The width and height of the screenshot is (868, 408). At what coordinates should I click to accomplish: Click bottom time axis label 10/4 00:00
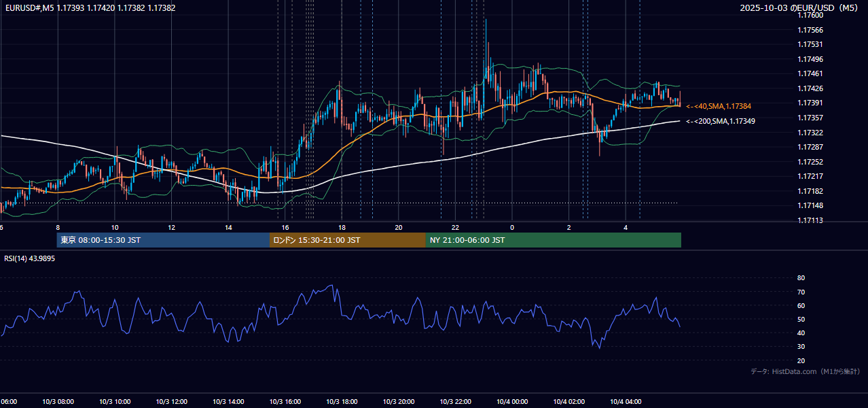coord(512,402)
